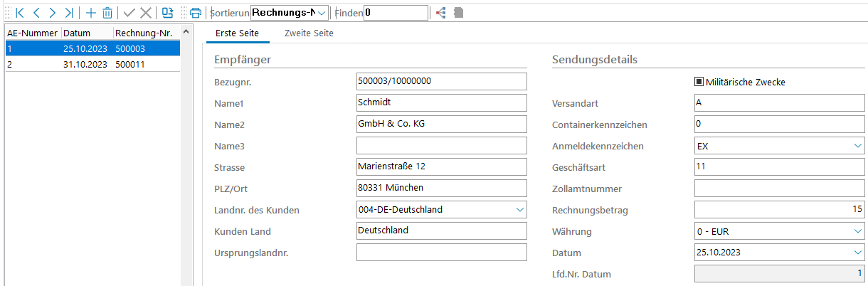
Task: Select the Erste Seite tab
Action: 237,33
